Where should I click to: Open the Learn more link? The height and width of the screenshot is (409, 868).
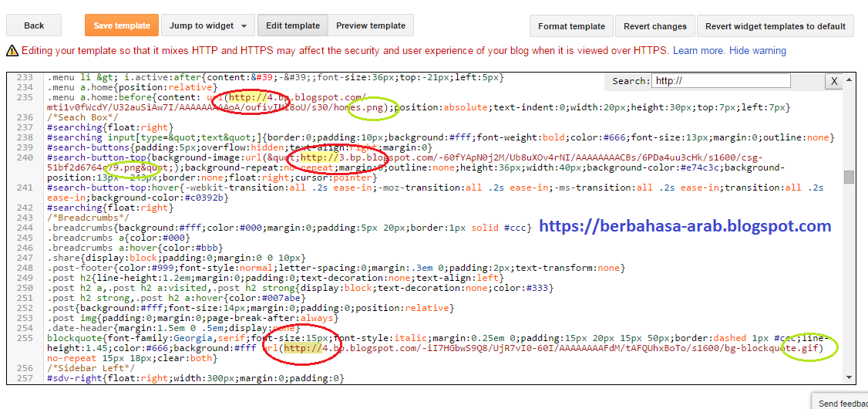point(698,51)
